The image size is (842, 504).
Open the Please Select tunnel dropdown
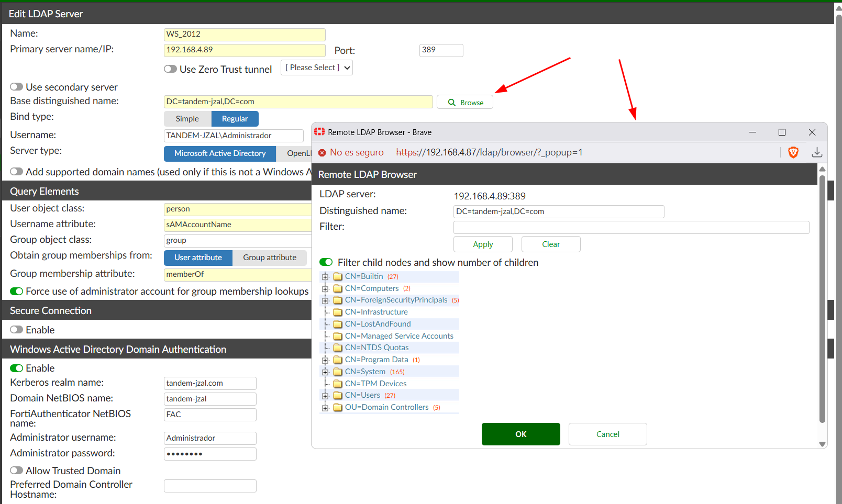pos(317,68)
